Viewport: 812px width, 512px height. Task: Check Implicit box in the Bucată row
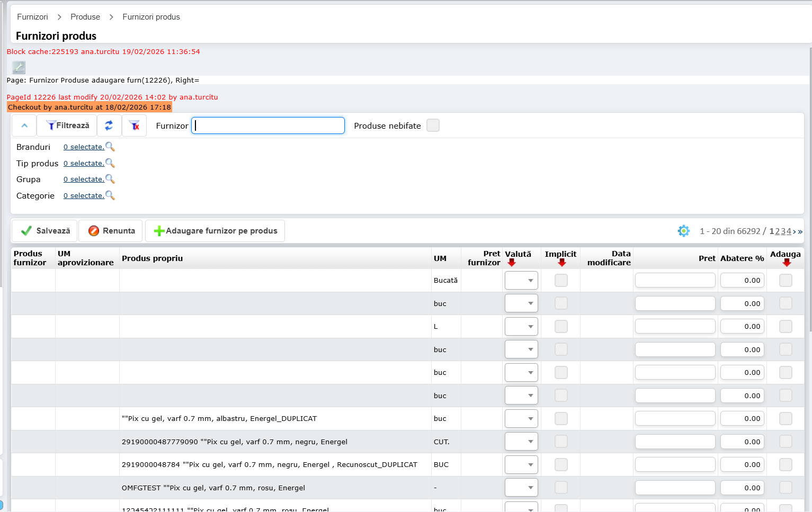click(561, 280)
